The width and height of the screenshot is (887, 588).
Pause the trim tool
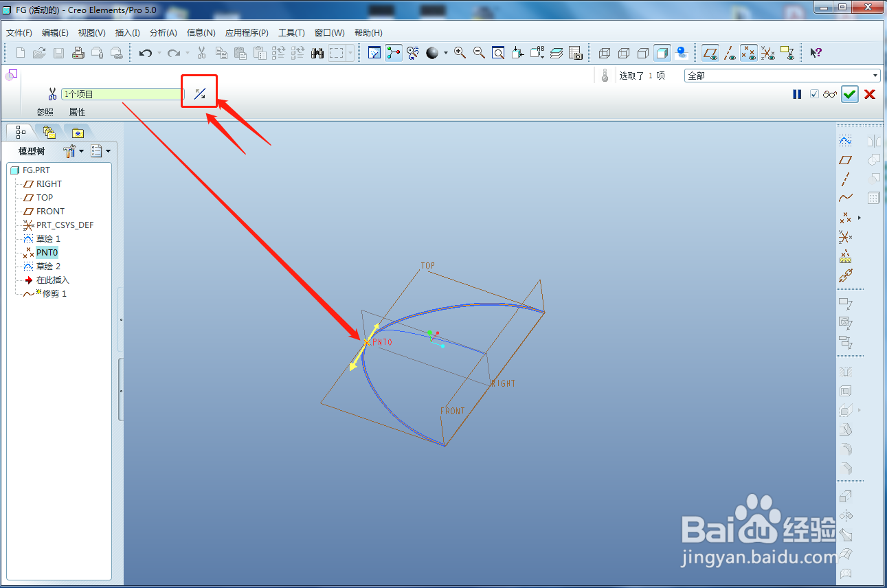[x=797, y=94]
